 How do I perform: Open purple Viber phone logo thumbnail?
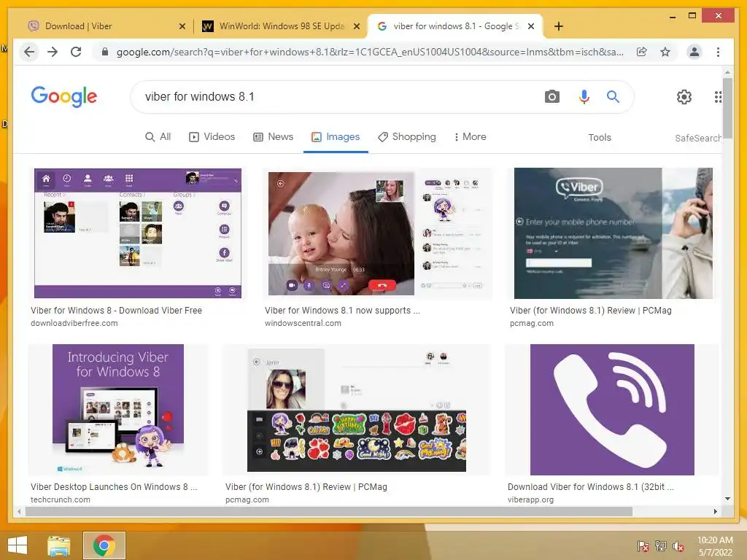click(612, 410)
